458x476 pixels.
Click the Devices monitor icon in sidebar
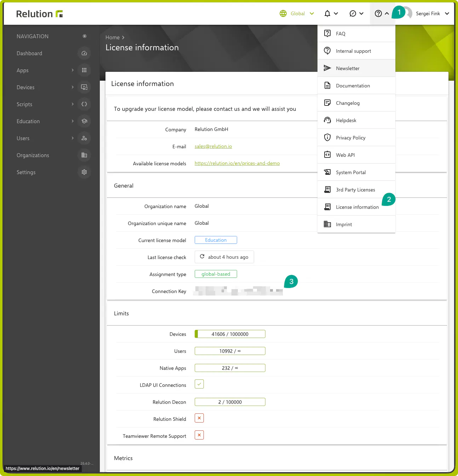pos(84,87)
